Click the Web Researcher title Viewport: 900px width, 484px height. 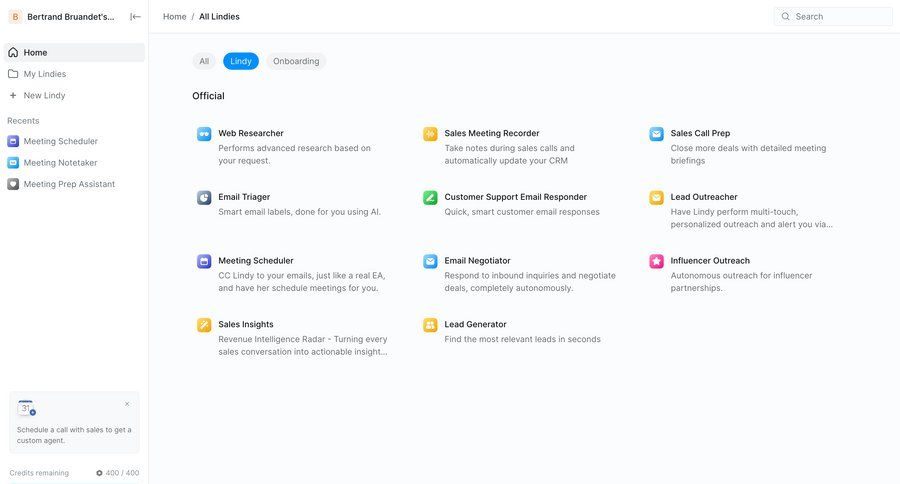click(x=251, y=133)
